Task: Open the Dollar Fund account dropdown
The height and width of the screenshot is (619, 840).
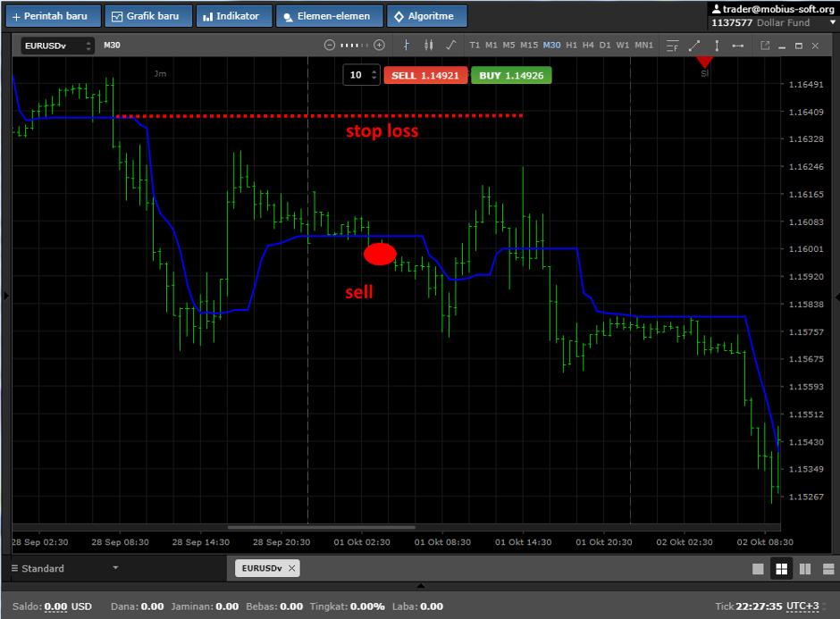Action: [833, 22]
